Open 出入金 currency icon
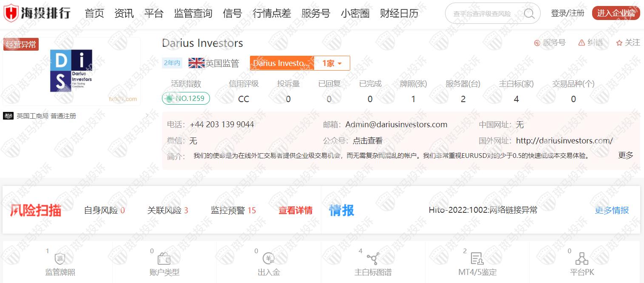644x283 pixels. [x=269, y=258]
